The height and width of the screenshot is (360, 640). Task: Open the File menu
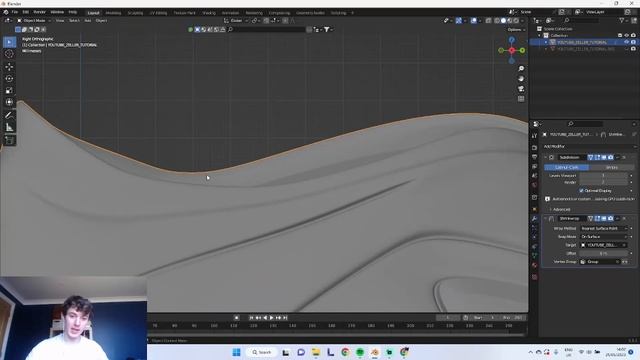click(x=15, y=12)
